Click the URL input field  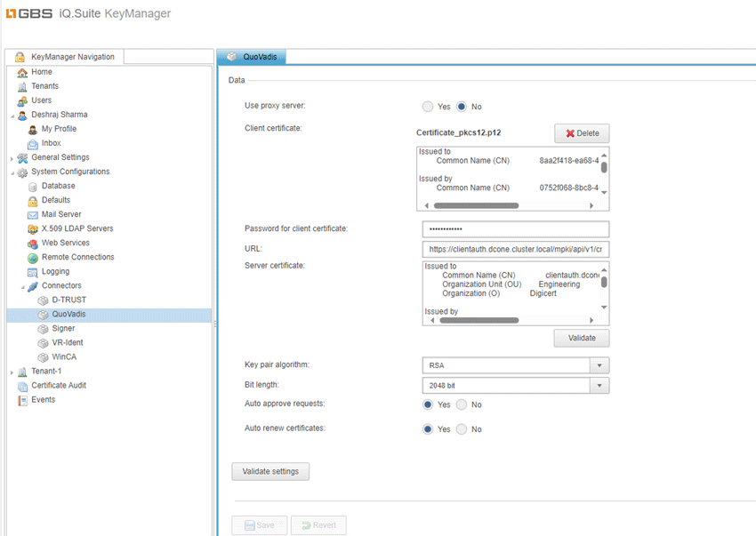[515, 250]
